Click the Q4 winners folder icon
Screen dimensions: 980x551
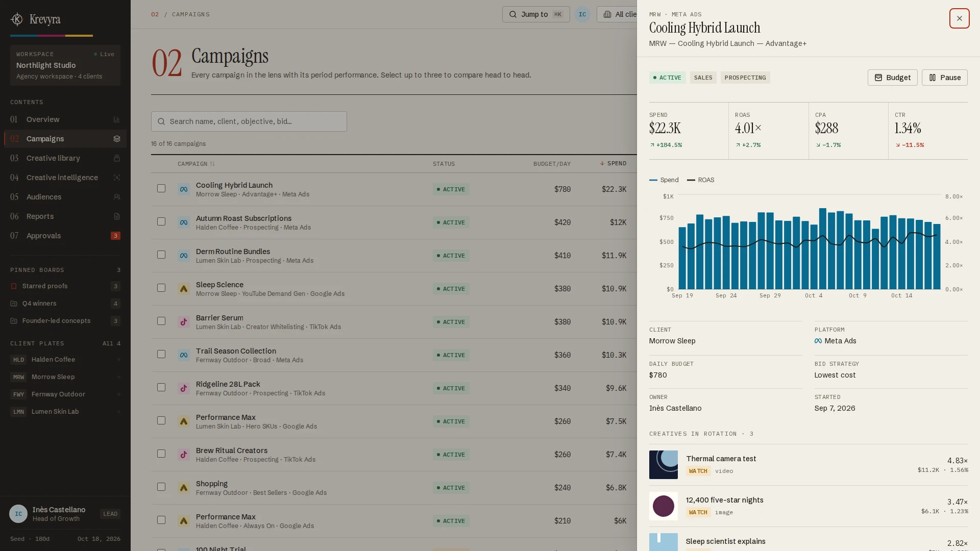coord(14,304)
